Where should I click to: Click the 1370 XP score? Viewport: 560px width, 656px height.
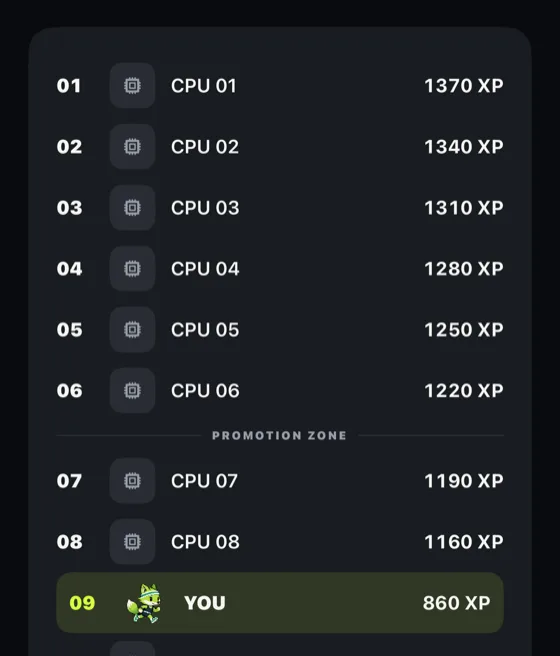[x=464, y=86]
